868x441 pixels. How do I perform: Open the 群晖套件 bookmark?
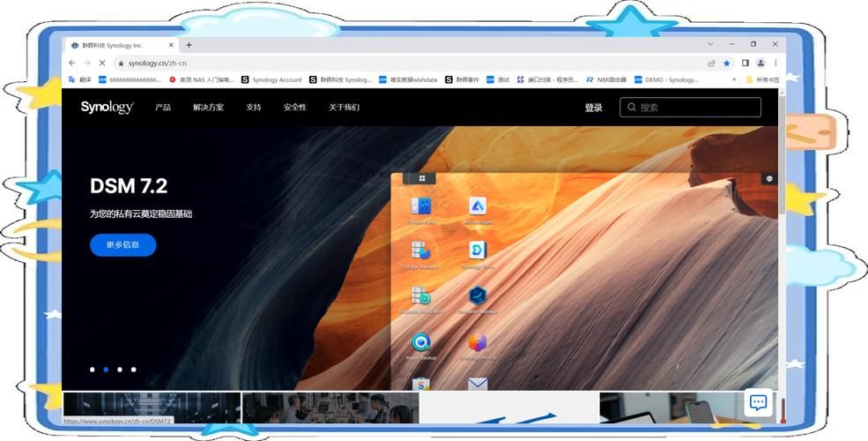click(x=463, y=79)
